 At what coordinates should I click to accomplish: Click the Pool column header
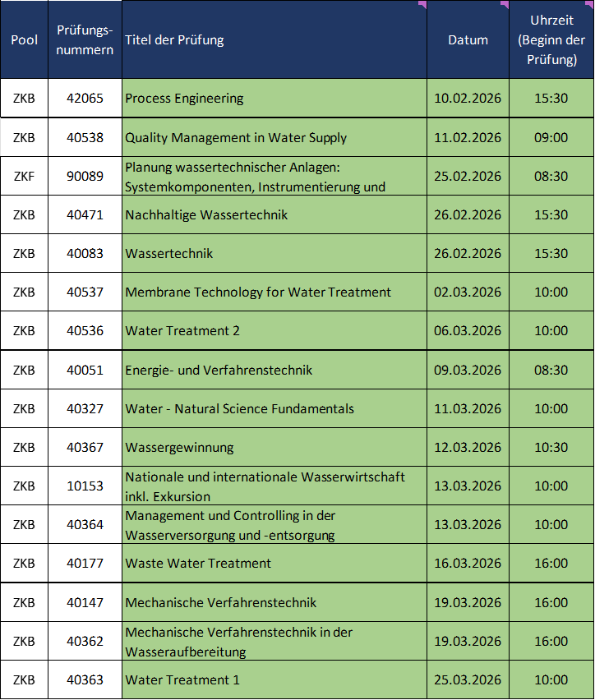click(24, 39)
